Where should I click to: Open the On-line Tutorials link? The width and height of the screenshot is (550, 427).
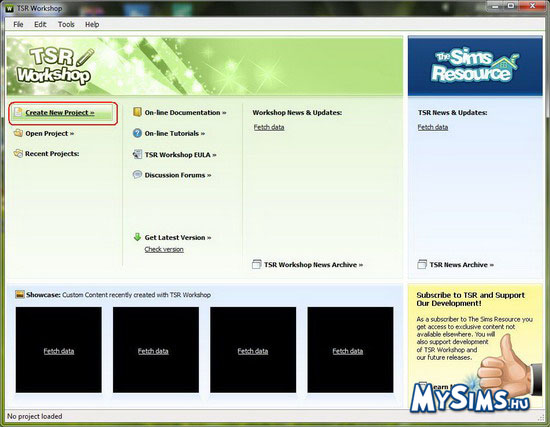[x=175, y=133]
